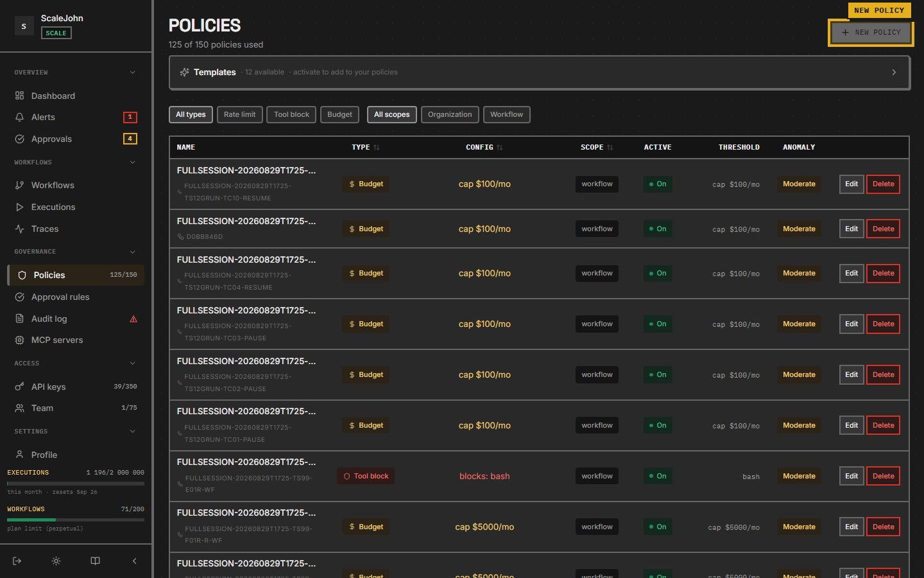
Task: Open Approval rules page
Action: [76, 297]
